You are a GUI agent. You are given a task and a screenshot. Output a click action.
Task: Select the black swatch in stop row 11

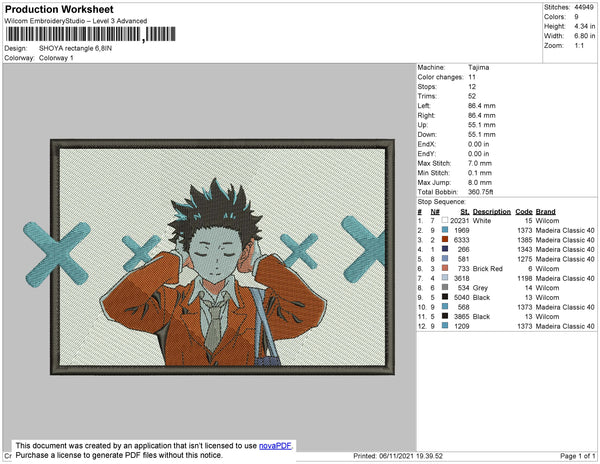click(445, 316)
